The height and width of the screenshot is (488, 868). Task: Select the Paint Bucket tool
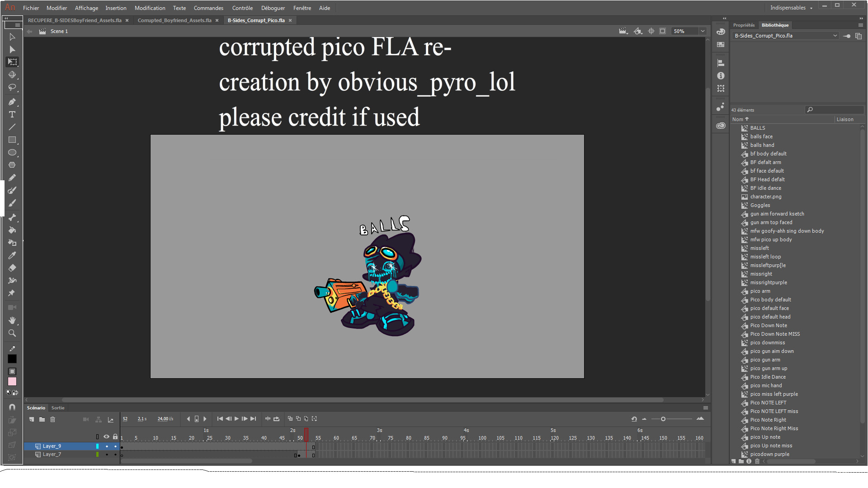(x=12, y=230)
